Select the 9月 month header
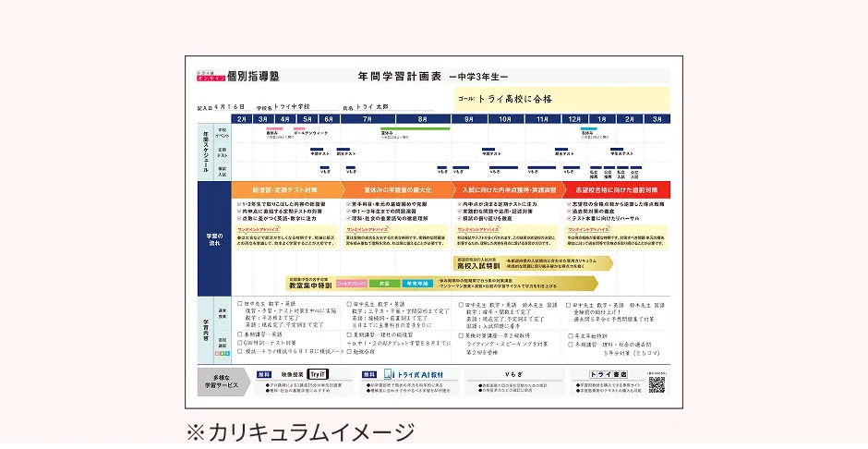The width and height of the screenshot is (868, 449). click(x=469, y=119)
